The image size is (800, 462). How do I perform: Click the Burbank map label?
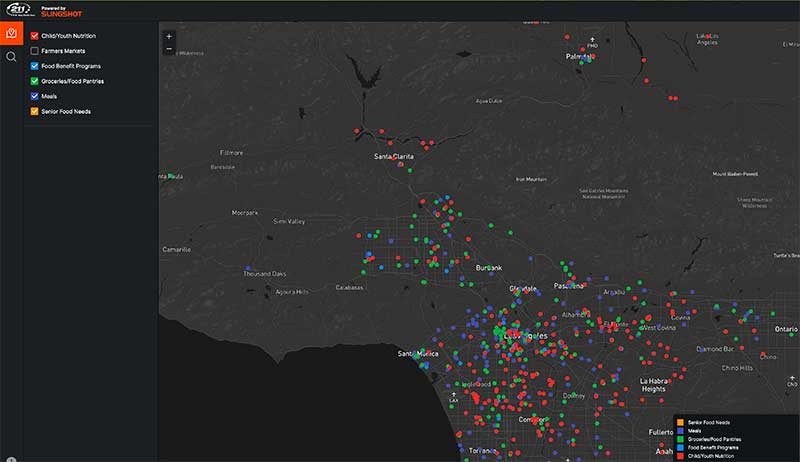click(x=489, y=268)
